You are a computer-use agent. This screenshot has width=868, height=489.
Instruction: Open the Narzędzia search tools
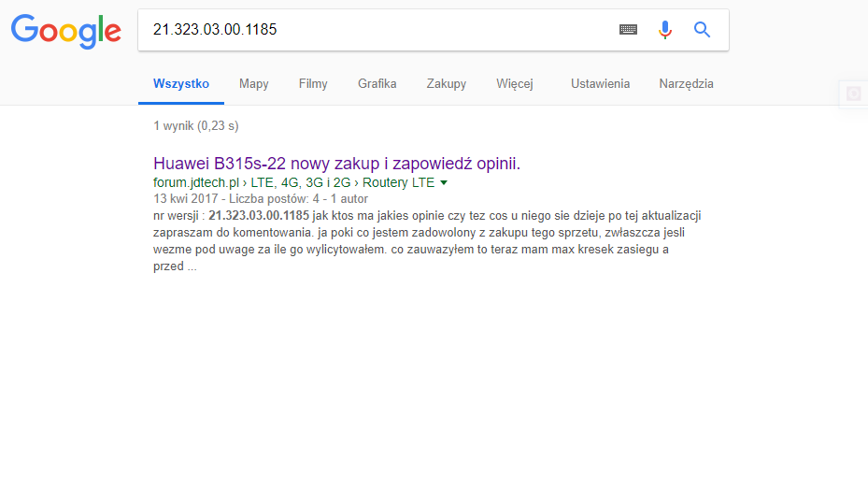(686, 84)
